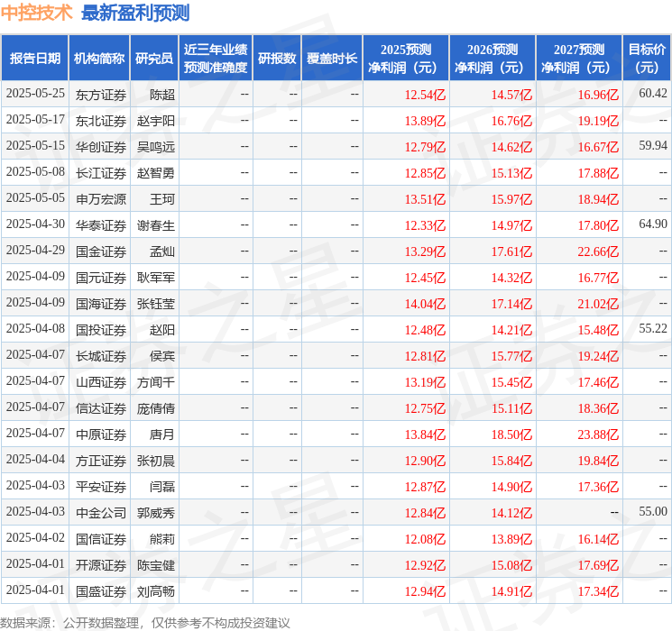Screen dimensions: 672x631
Task: Select the 东北证券 institution cell
Action: pos(101,121)
